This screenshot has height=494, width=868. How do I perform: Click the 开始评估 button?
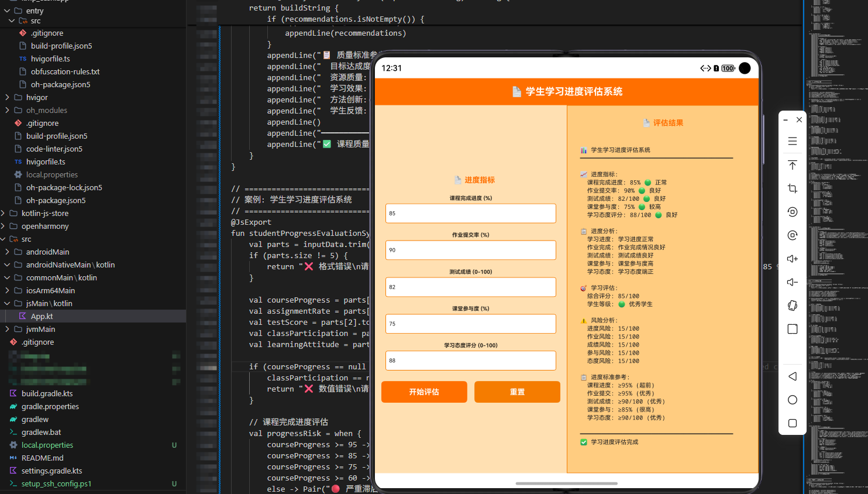click(x=424, y=392)
